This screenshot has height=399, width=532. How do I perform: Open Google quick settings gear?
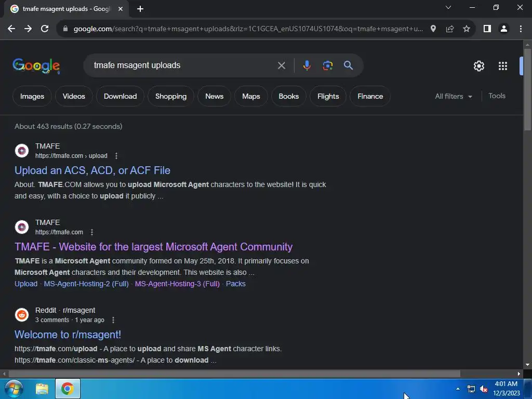click(x=478, y=66)
